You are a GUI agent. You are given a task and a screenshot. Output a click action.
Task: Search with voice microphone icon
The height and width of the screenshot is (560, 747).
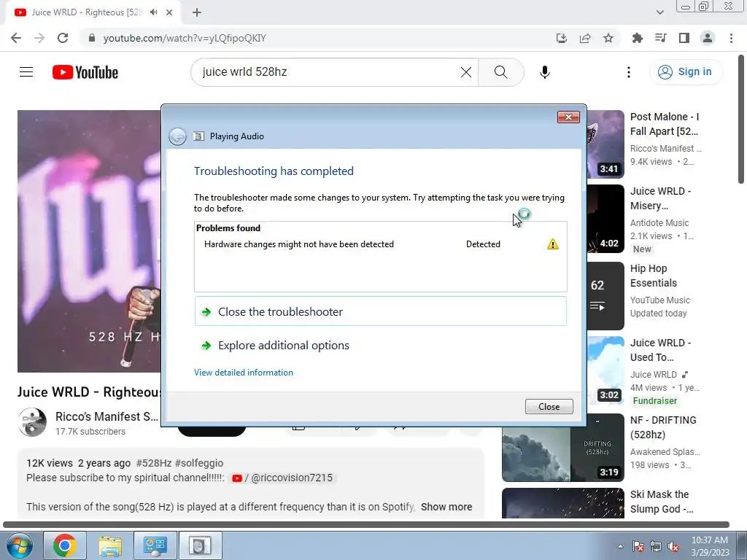tap(544, 72)
